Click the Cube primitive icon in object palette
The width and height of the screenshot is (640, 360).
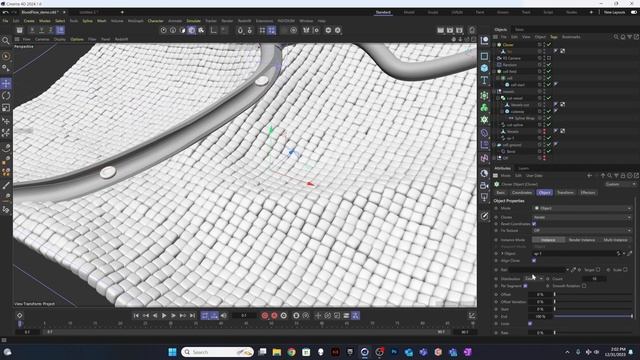(x=484, y=68)
